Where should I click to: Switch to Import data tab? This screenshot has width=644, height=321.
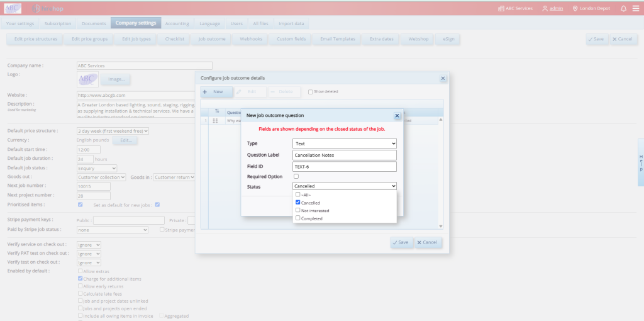click(x=291, y=23)
